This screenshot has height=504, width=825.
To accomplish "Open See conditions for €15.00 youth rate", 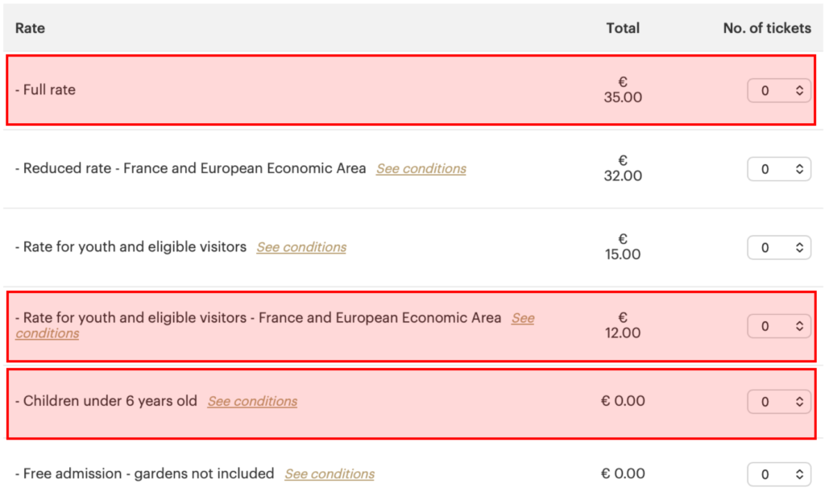I will 301,248.
